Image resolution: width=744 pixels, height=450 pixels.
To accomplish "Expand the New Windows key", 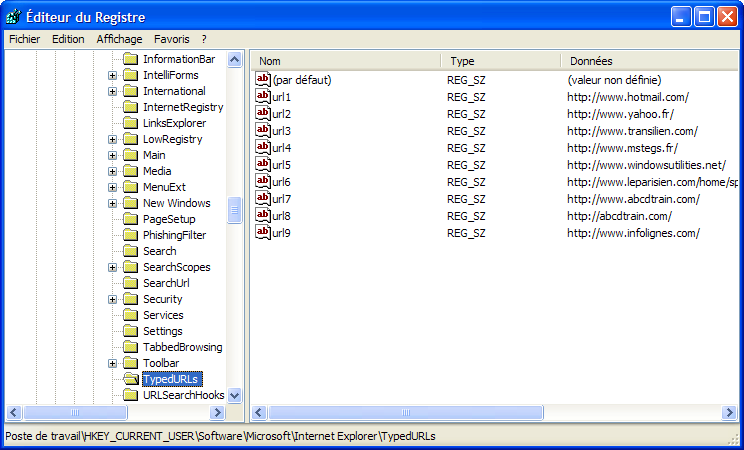I will [112, 204].
